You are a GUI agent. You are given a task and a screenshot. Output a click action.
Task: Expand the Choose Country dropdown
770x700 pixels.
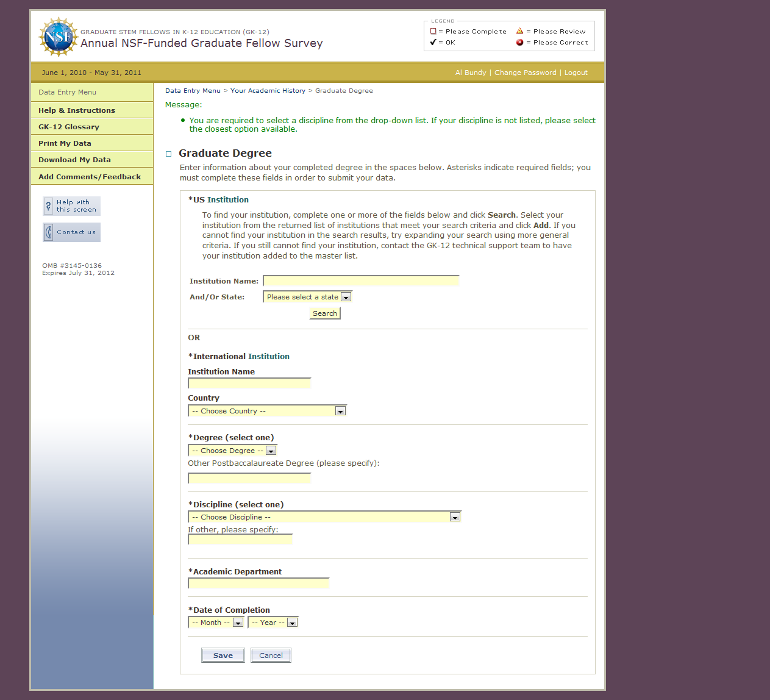click(x=267, y=411)
